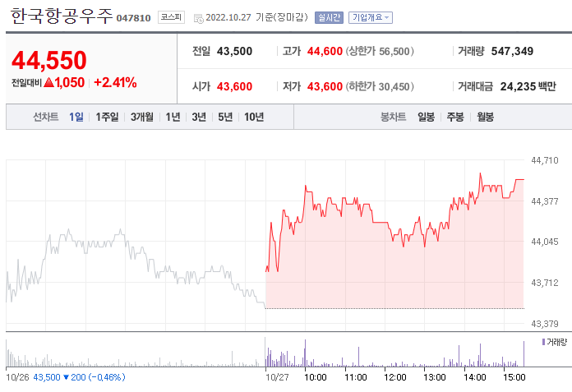The image size is (572, 392).
Task: Select the 1주일 line chart tab
Action: coord(107,117)
